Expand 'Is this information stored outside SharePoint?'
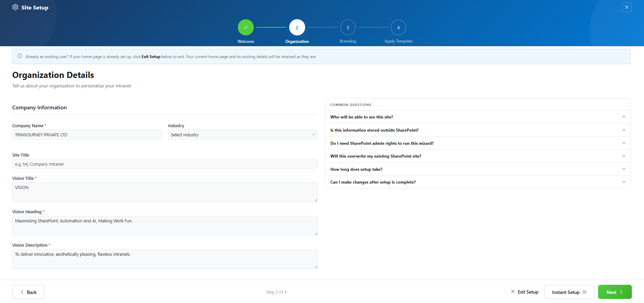Viewport: 644px width, 303px height. [478, 130]
